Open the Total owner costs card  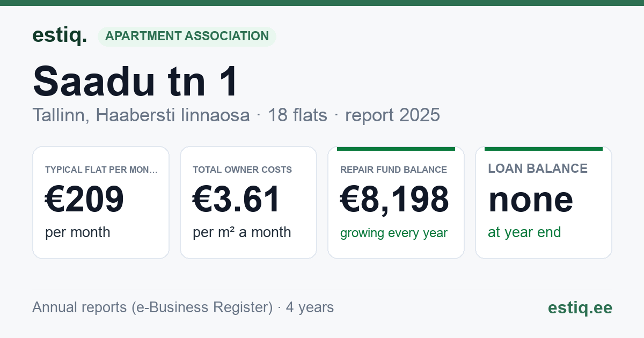[248, 202]
